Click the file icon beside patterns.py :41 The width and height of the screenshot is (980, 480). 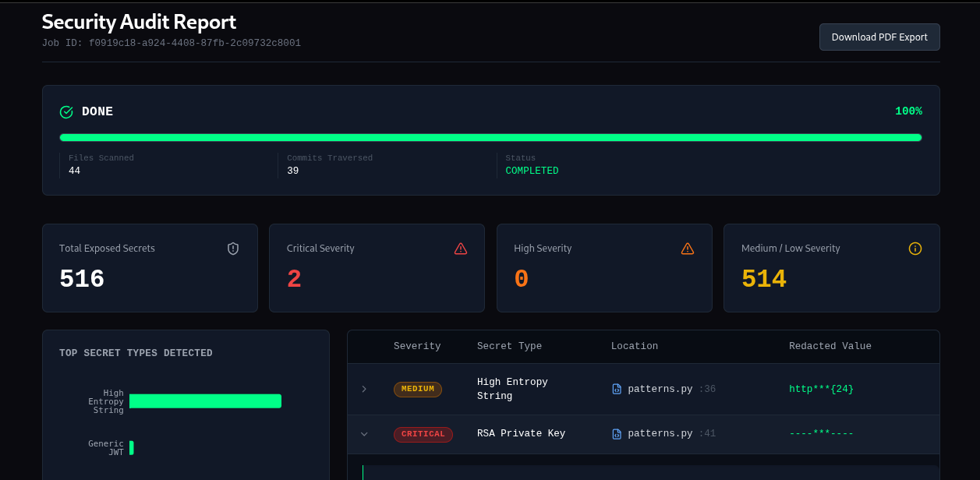click(617, 434)
